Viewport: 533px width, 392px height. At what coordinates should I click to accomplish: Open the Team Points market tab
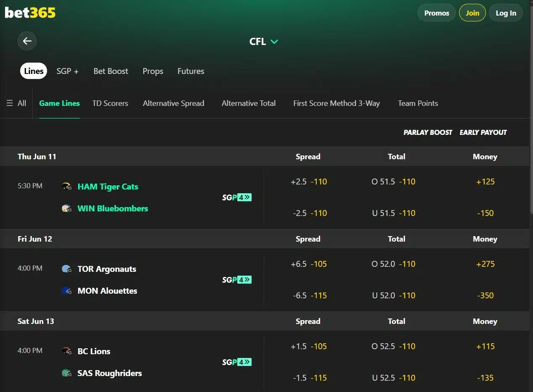(x=418, y=103)
